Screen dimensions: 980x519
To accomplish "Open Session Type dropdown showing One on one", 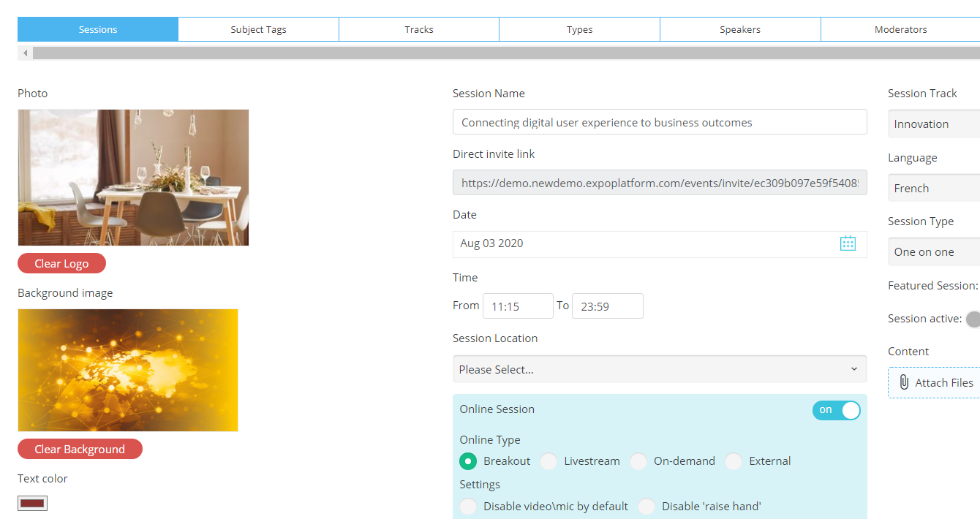I will 935,252.
